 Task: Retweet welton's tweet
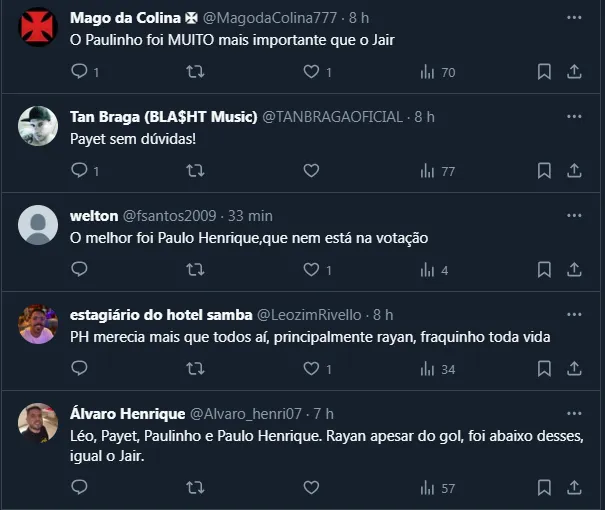click(195, 270)
